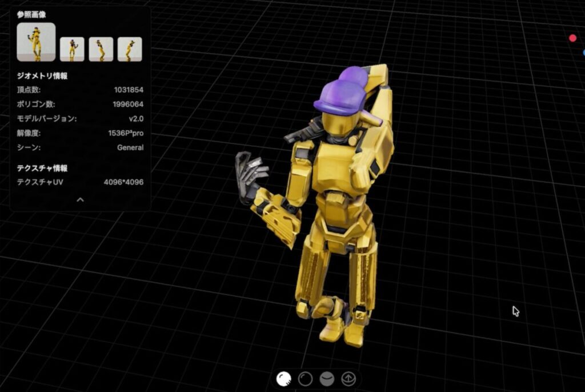Select the fourth reference image thumbnail
Viewport: 585px width, 392px height.
(x=130, y=49)
